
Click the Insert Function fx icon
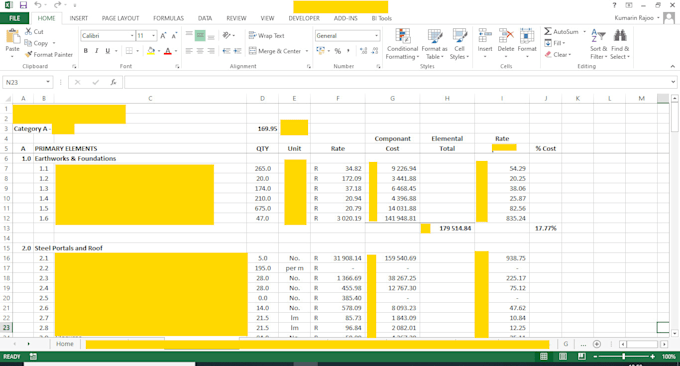click(113, 82)
